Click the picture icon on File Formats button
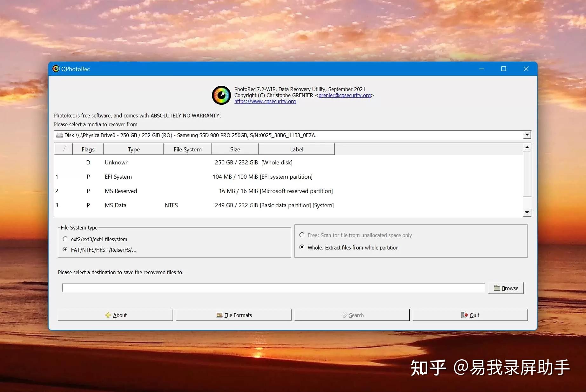Screen dimensions: 586x392 pyautogui.click(x=219, y=315)
